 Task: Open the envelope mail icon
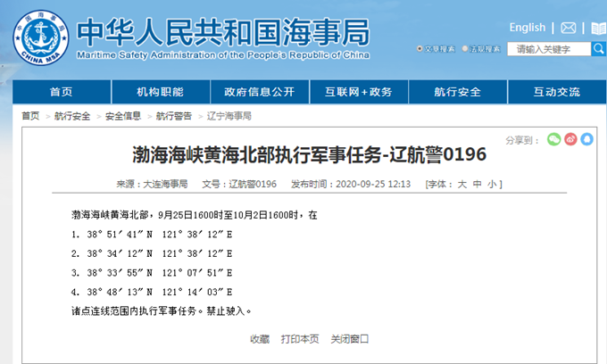pos(569,28)
